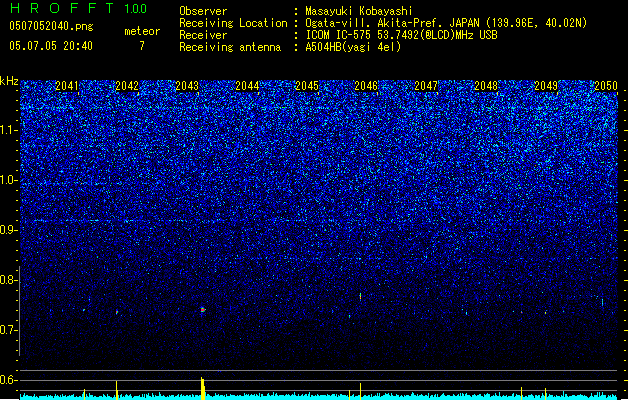Click the "Receiving antenna" label
Screen dimensions: 629x400
230,47
